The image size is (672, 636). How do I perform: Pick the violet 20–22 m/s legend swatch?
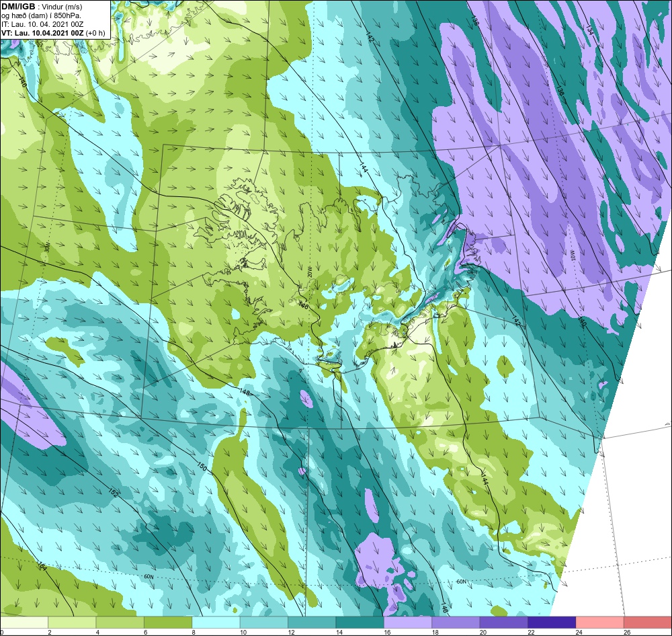[504, 623]
